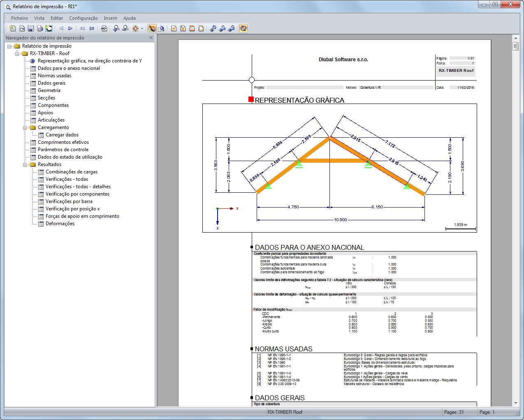Click the third orange page layout icon
The height and width of the screenshot is (420, 524).
(x=192, y=28)
